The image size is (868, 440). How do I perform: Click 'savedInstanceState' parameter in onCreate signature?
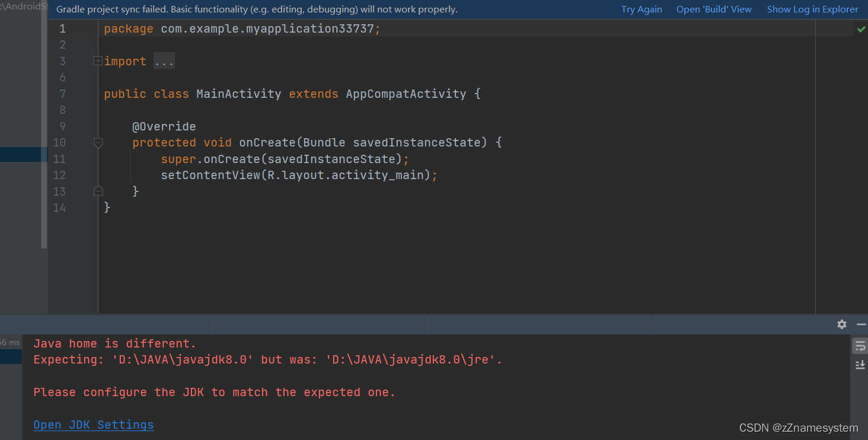click(420, 142)
